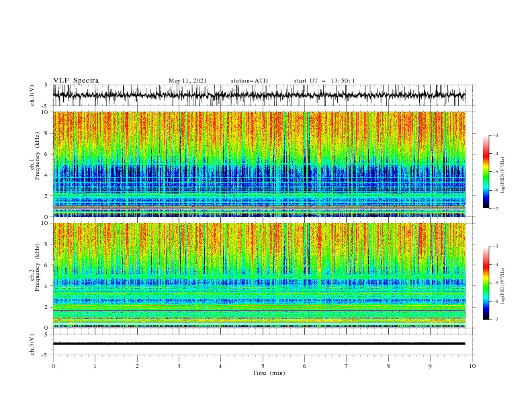Click the "VLF Spectra" title text
Screen dimensions: 532x411
pyautogui.click(x=76, y=81)
